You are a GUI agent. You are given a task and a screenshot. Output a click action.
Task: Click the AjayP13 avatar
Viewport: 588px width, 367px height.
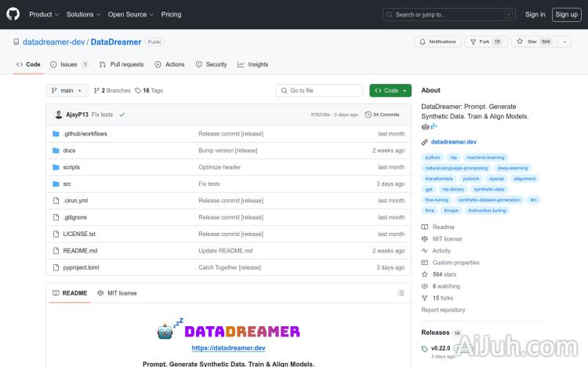point(59,114)
